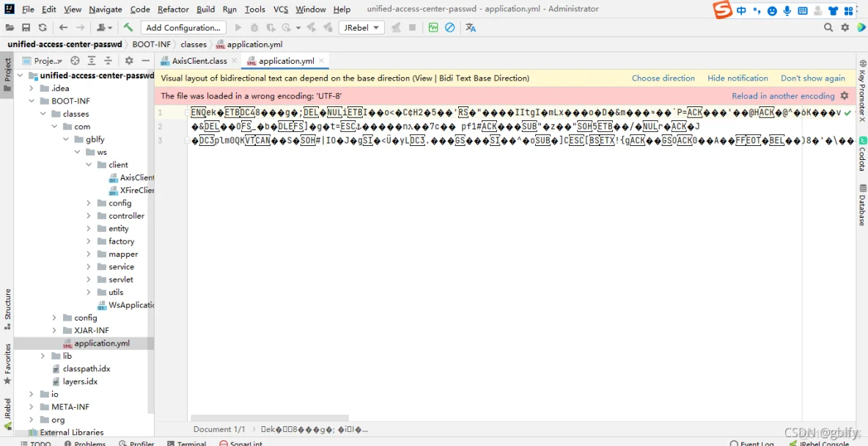
Task: Click Select Opened File target icon
Action: point(75,60)
